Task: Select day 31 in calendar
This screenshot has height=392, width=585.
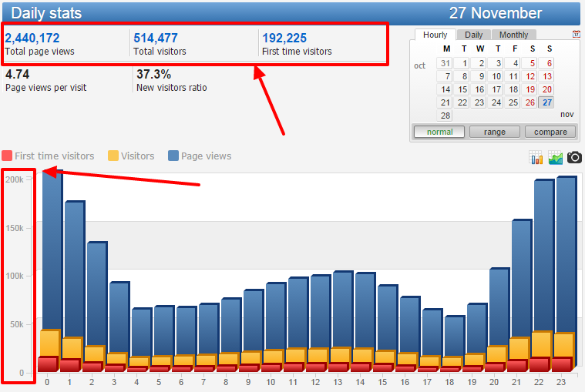Action: click(445, 63)
